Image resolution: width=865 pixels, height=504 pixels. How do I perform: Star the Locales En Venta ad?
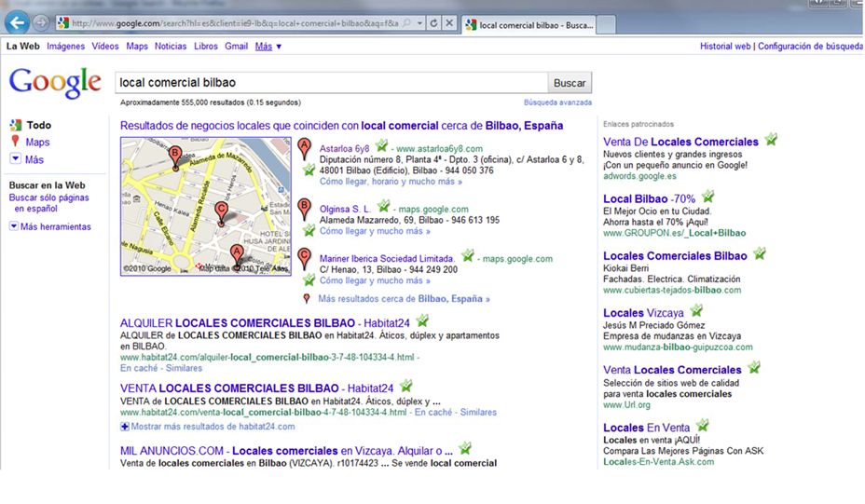coord(702,425)
